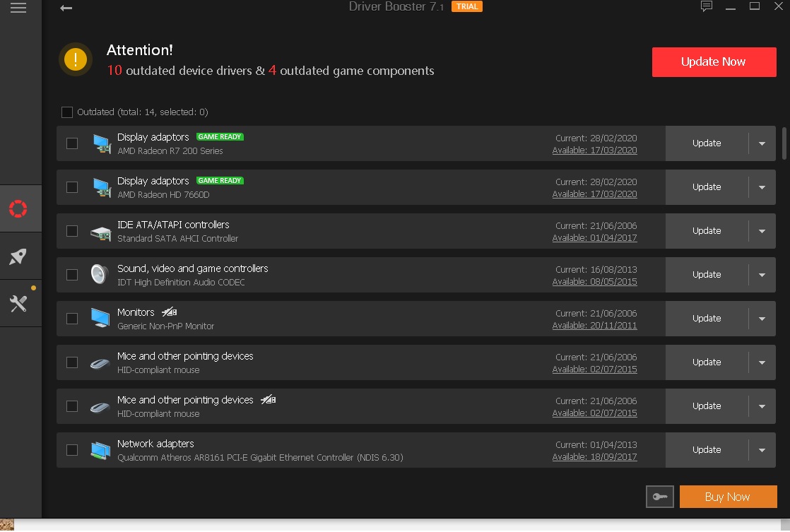Screen dimensions: 790x532
Task: Click the first HID-compliant mouse icon
Action: click(x=100, y=363)
